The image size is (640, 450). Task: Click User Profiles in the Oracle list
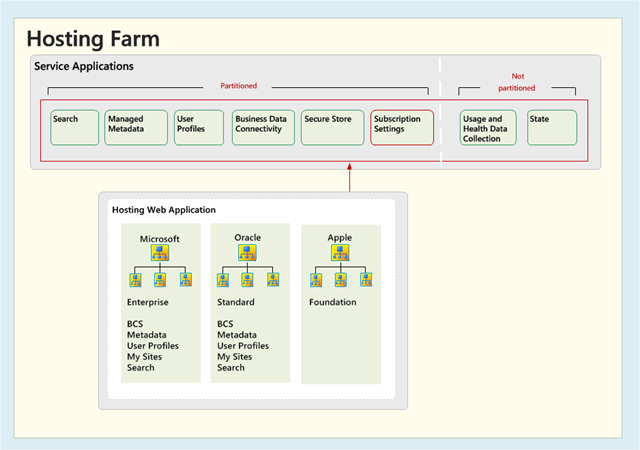243,346
